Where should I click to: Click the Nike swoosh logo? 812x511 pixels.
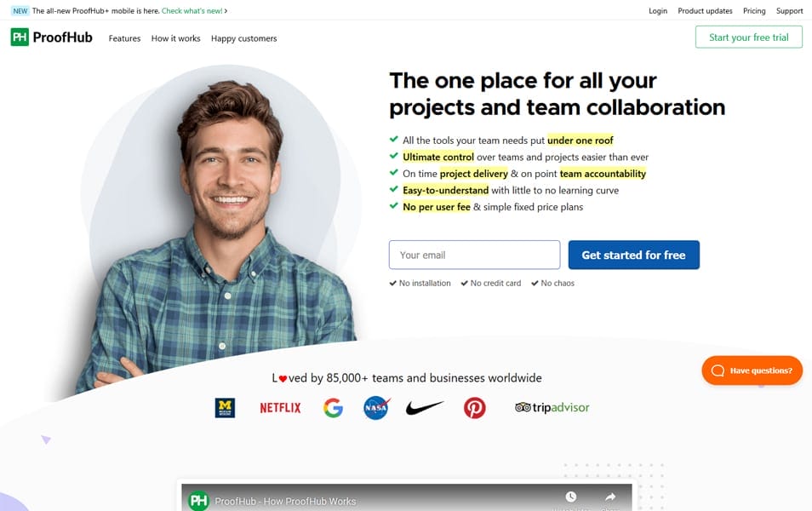pyautogui.click(x=425, y=408)
